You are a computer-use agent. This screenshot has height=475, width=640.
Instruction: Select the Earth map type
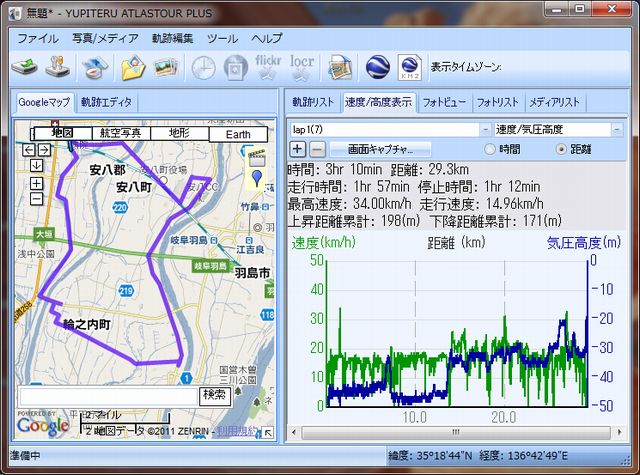click(238, 134)
